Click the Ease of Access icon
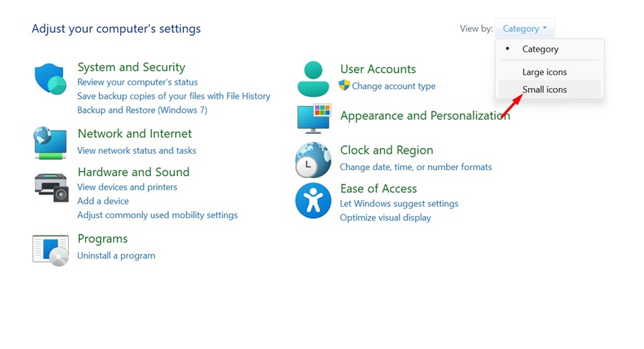Image resolution: width=644 pixels, height=349 pixels. (x=313, y=200)
